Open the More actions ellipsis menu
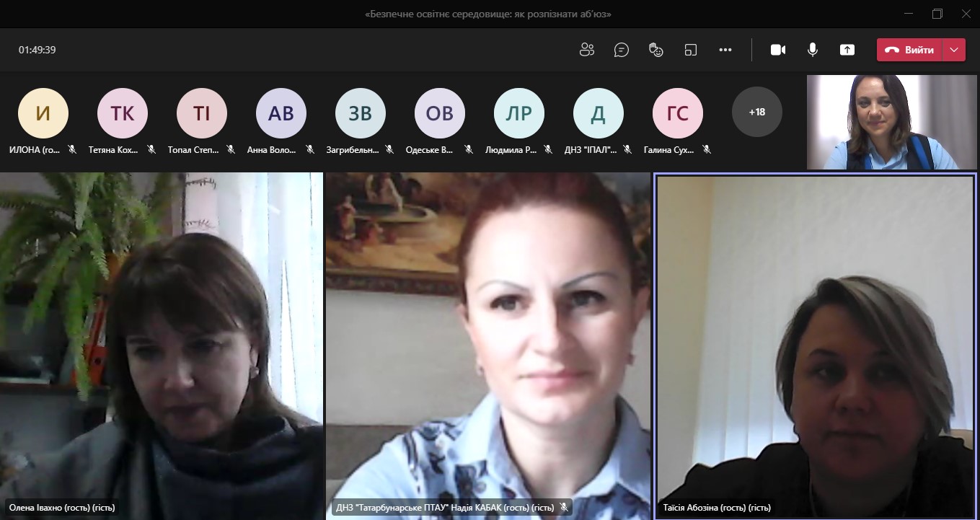 [725, 50]
